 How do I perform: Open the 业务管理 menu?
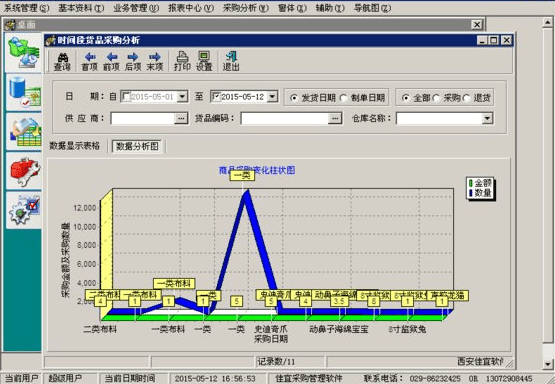136,8
